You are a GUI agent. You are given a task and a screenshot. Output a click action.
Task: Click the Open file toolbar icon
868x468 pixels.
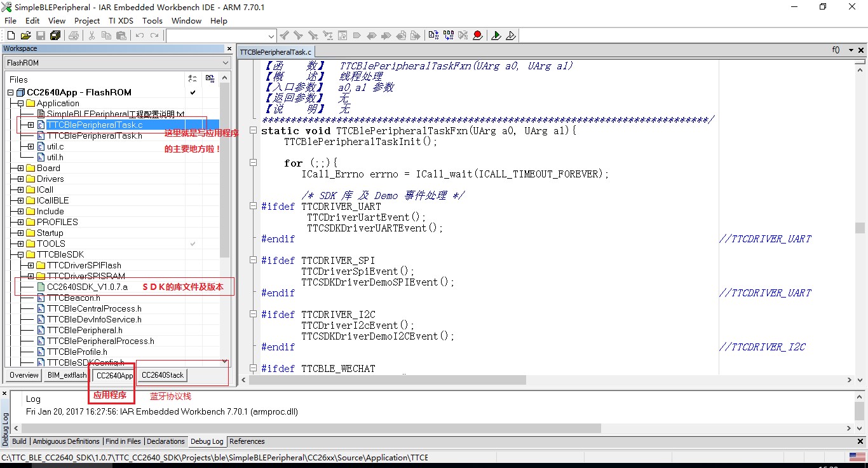tap(26, 36)
